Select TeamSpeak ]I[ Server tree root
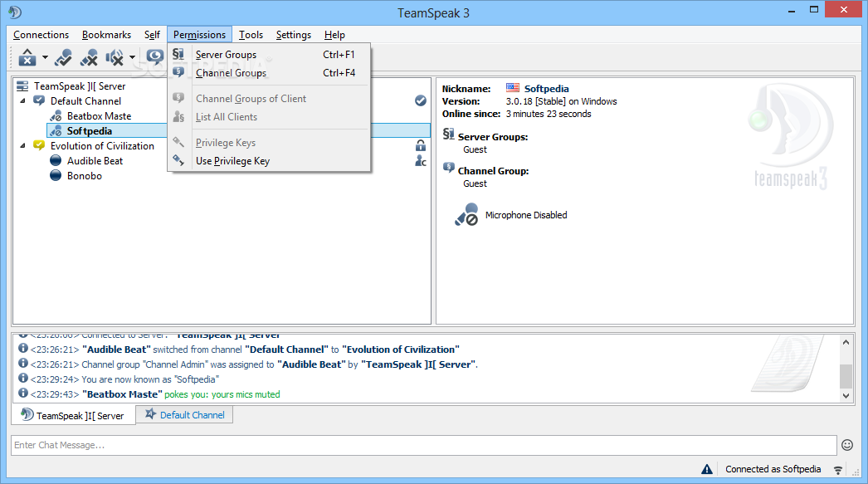 (x=80, y=86)
